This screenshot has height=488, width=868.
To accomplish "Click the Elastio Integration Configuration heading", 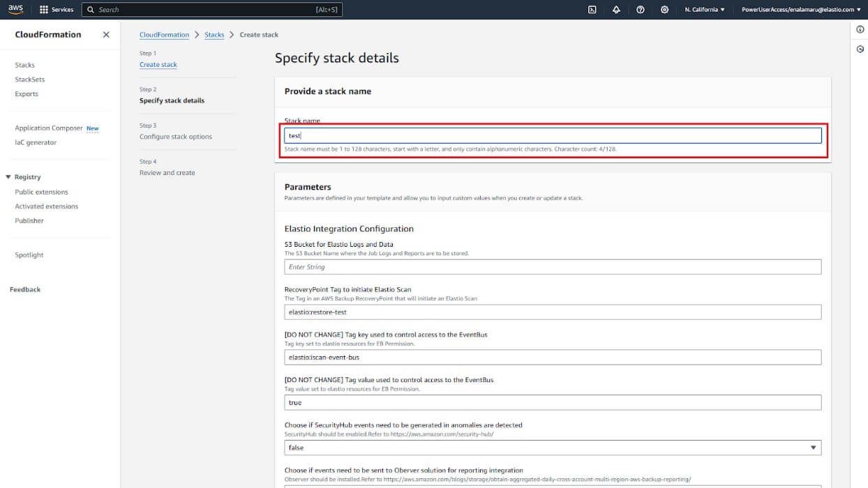I will tap(349, 229).
